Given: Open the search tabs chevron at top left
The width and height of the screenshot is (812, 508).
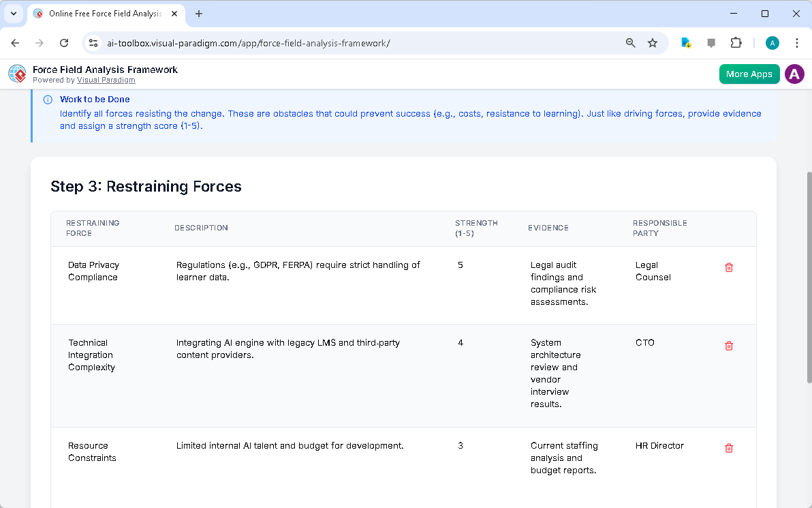Looking at the screenshot, I should pyautogui.click(x=14, y=14).
